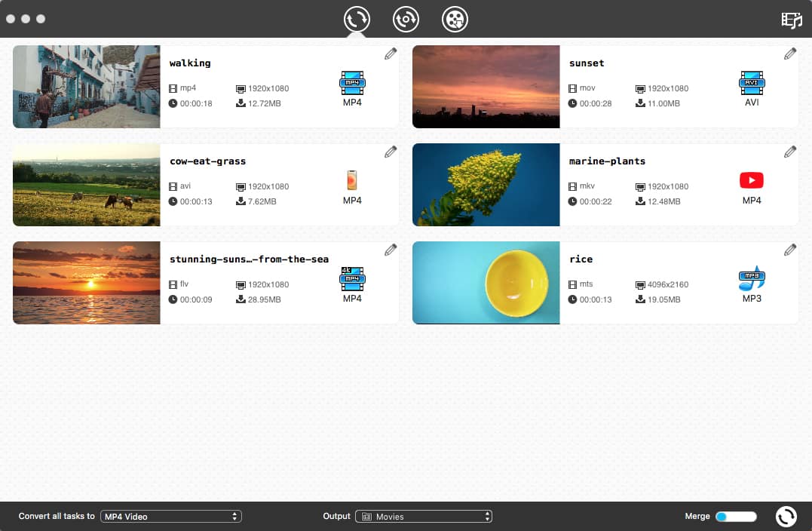This screenshot has height=531, width=812.
Task: Click the MP4 format icon for walking
Action: coord(352,83)
